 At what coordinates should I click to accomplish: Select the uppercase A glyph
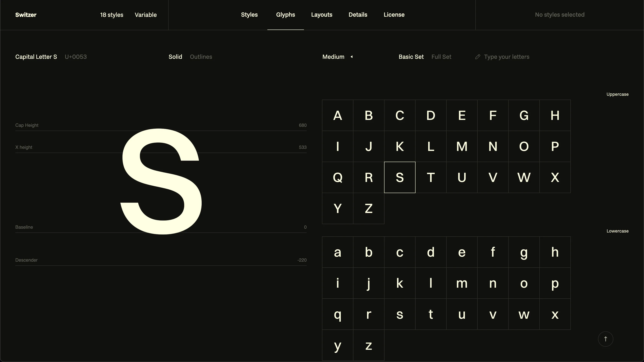click(x=338, y=115)
